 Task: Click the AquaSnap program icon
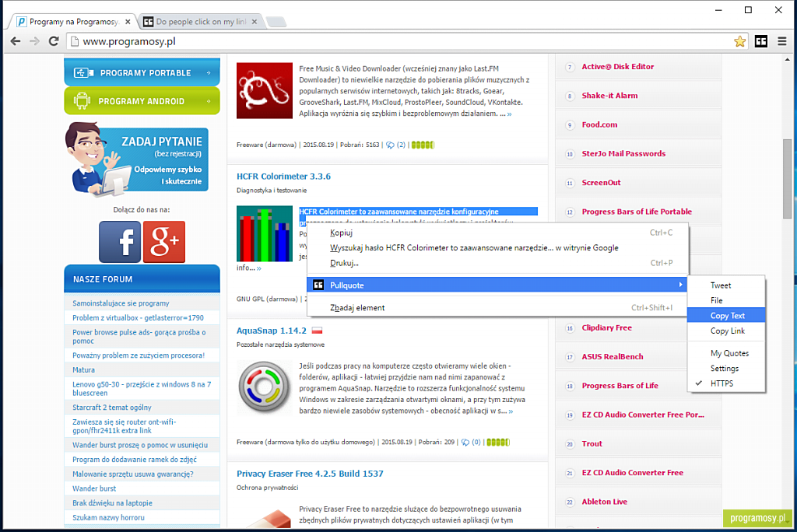coord(265,387)
